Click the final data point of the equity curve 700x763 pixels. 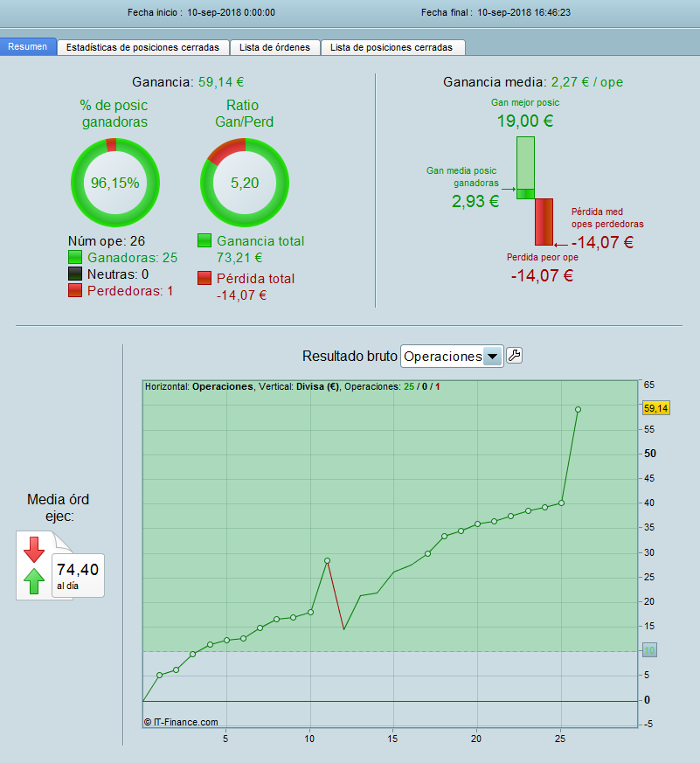point(578,410)
